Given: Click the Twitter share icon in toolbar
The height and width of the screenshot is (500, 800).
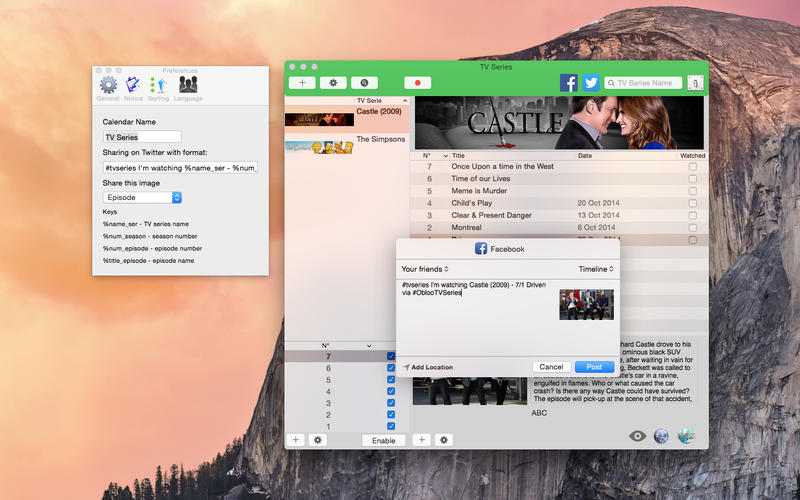Looking at the screenshot, I should tap(591, 83).
